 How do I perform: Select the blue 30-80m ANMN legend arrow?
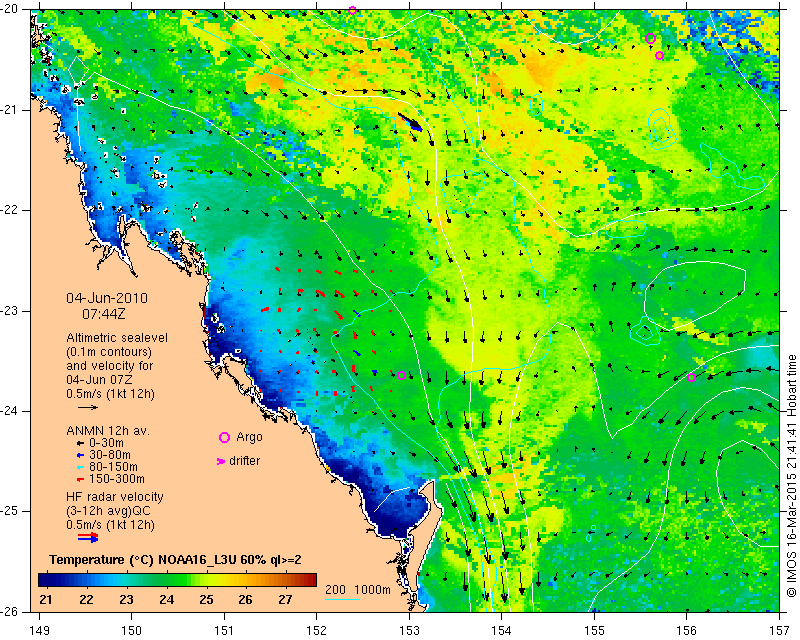(x=80, y=455)
